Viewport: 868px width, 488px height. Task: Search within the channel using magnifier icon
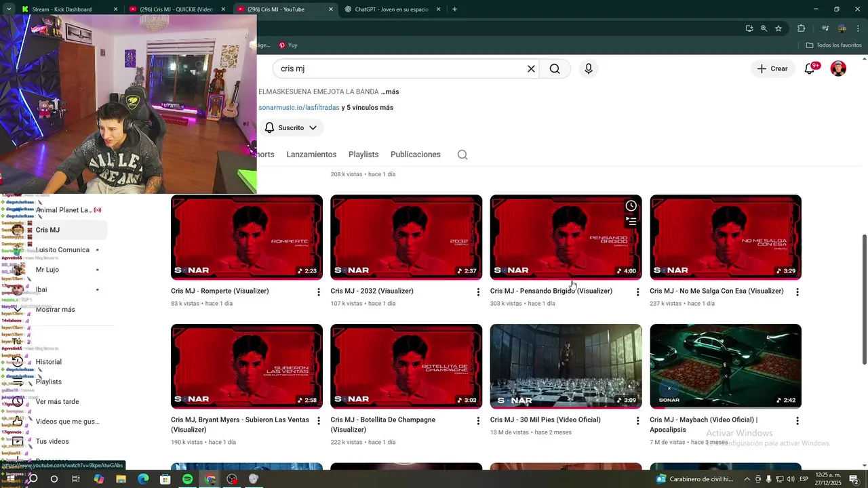click(462, 155)
